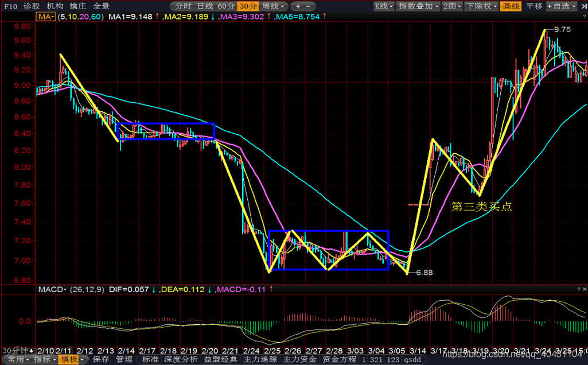Image resolution: width=588 pixels, height=365 pixels.
Task: Switch to 分时 intraday chart
Action: (183, 6)
